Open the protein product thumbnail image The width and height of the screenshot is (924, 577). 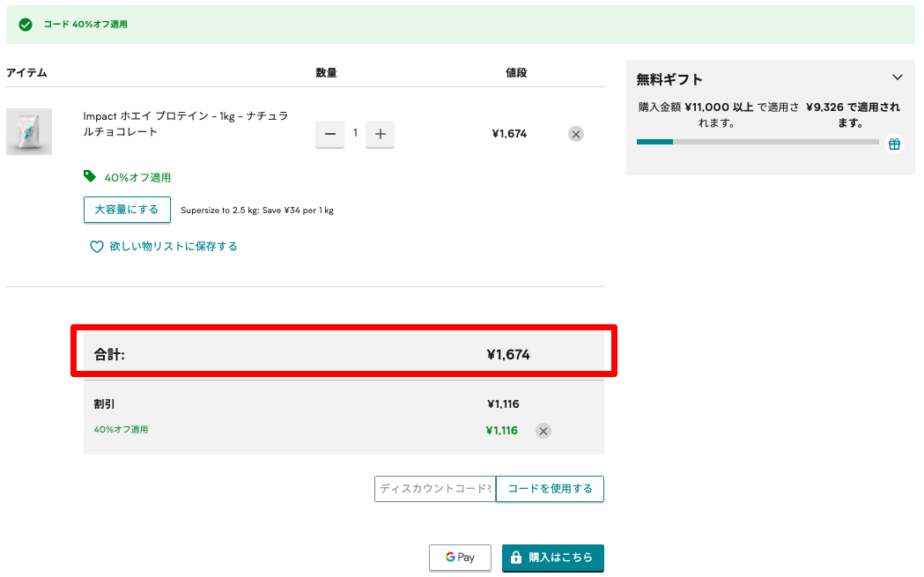click(29, 131)
